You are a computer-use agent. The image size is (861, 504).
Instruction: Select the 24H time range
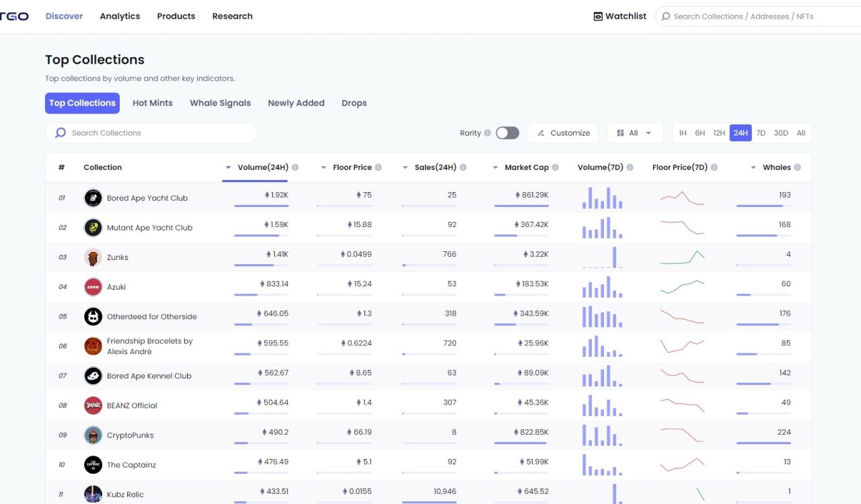click(x=741, y=133)
